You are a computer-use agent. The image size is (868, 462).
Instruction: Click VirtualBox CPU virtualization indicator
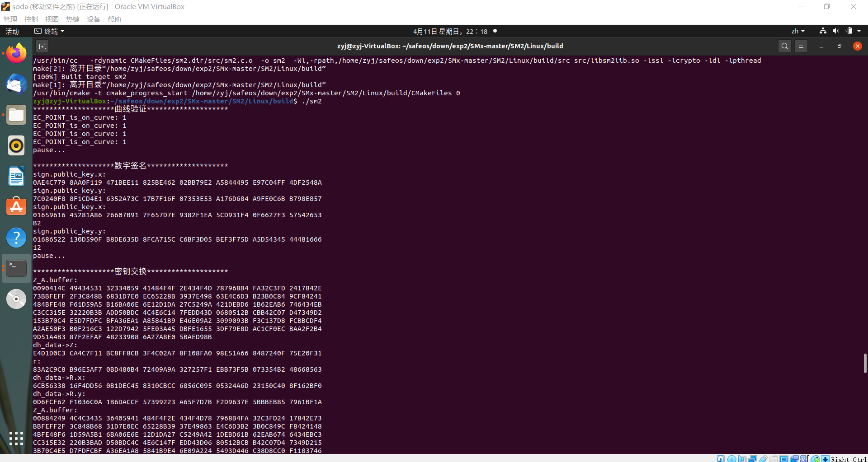coord(803,458)
